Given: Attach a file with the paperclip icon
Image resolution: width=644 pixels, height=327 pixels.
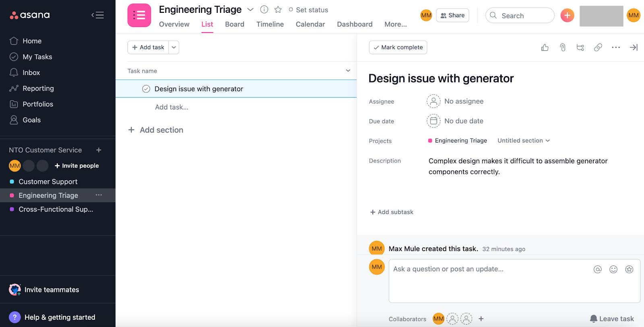Looking at the screenshot, I should point(563,47).
